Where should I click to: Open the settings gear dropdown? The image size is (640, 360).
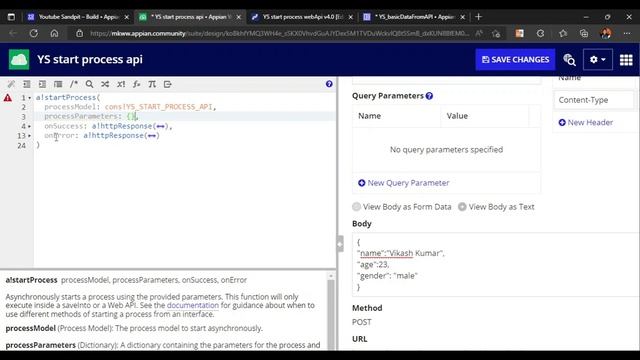(598, 60)
